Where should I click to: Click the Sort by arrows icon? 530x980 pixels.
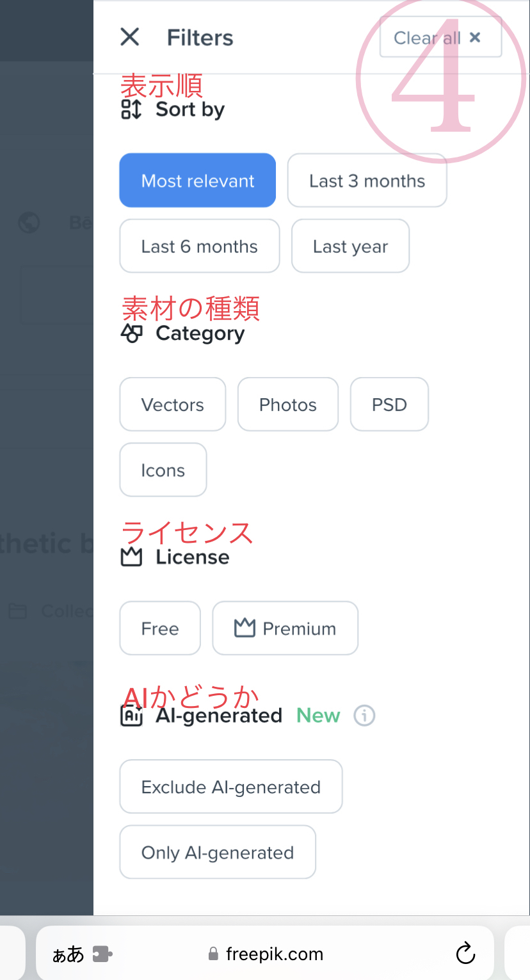(131, 109)
